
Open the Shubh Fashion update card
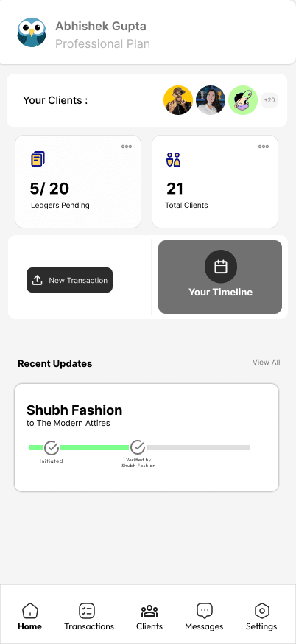coord(147,438)
